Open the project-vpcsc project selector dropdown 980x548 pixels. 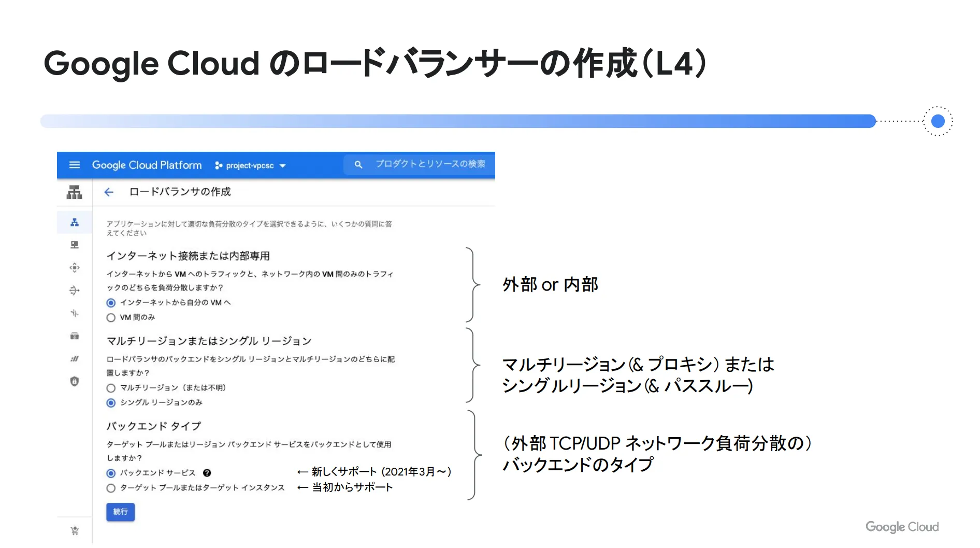[251, 165]
